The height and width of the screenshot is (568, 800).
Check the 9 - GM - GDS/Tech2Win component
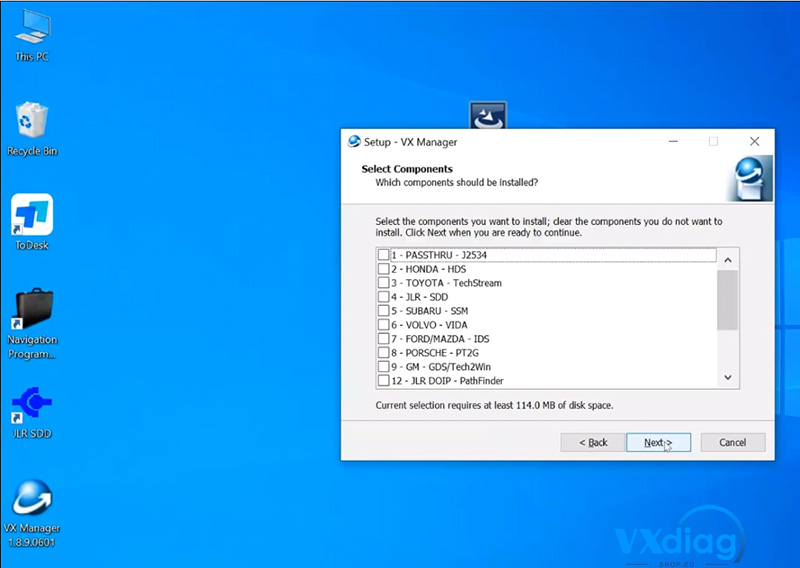[x=383, y=366]
